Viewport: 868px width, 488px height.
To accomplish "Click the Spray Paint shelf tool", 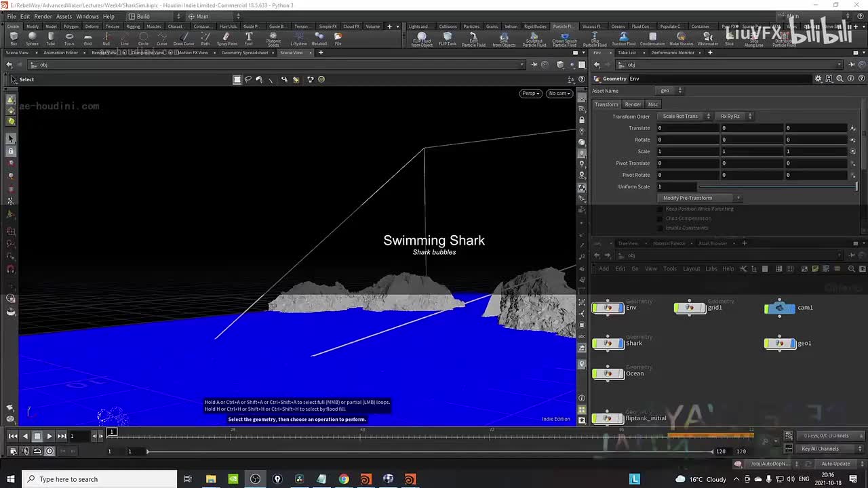I will pos(227,39).
